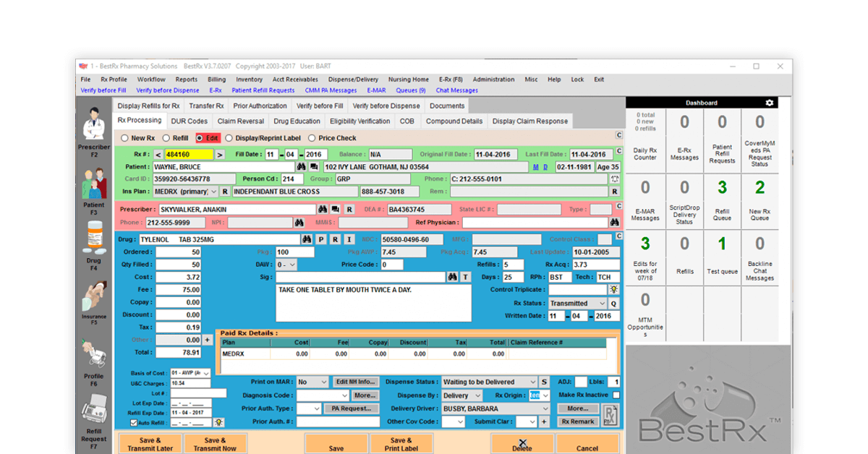The width and height of the screenshot is (868, 454).
Task: Click the PA Request button
Action: 351,408
